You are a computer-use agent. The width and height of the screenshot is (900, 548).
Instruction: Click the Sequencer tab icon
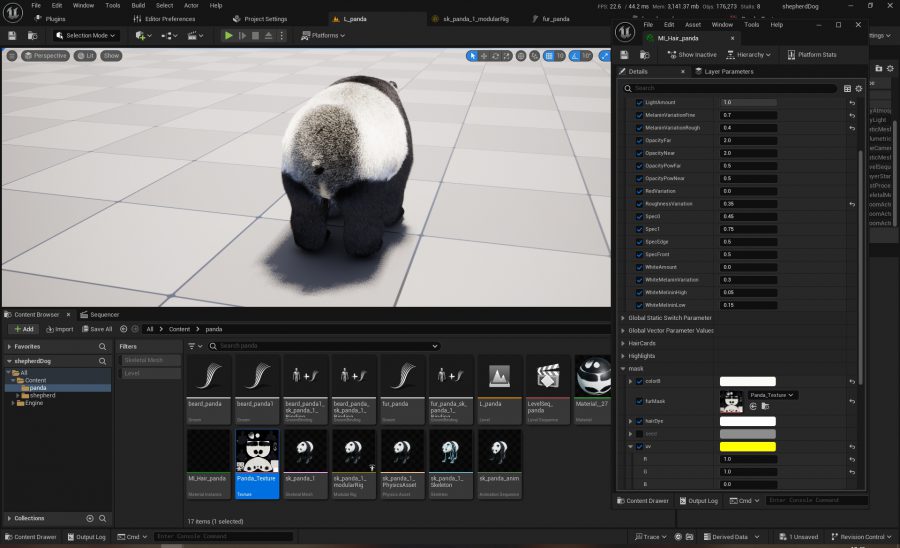tap(84, 314)
